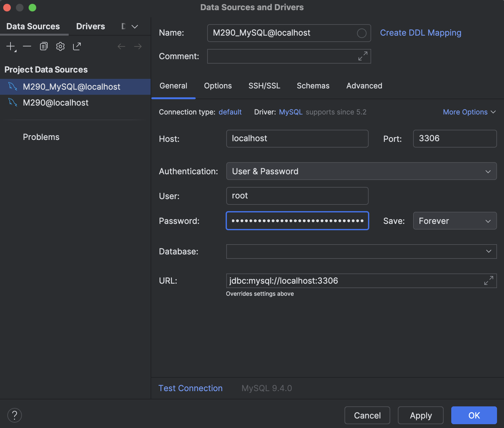504x428 pixels.
Task: Open the Schemas tab
Action: coord(313,86)
